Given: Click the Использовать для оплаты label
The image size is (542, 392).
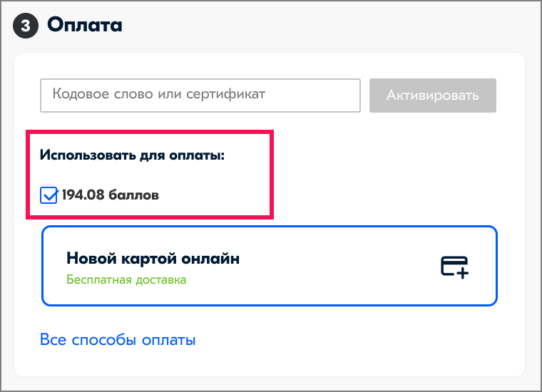Looking at the screenshot, I should coord(132,155).
